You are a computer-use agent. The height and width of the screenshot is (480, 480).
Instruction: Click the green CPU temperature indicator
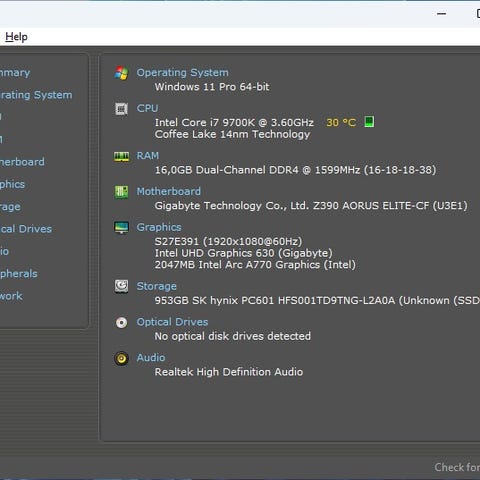369,122
